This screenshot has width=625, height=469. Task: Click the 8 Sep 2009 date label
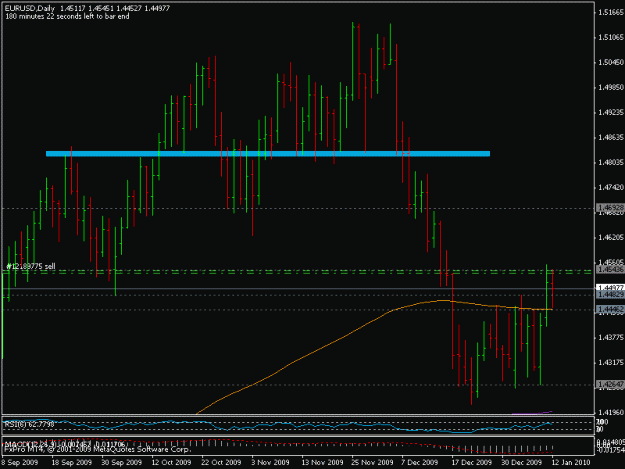pos(20,462)
